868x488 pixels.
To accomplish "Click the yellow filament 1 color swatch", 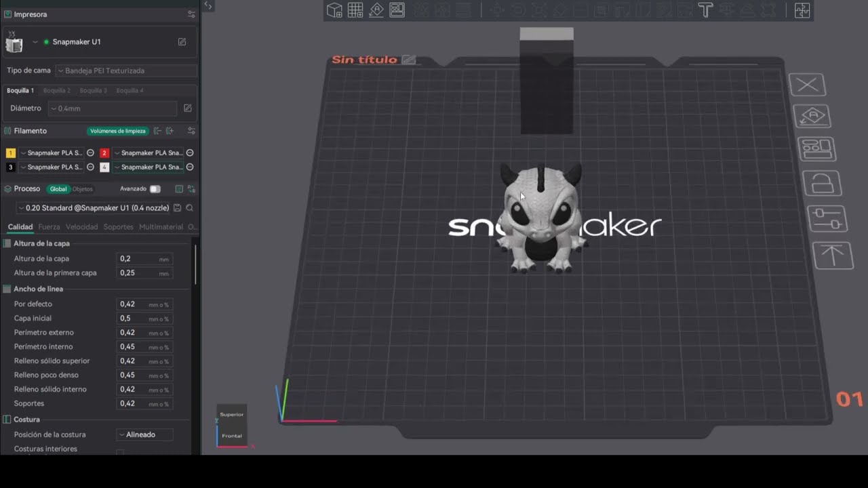I will pos(11,153).
